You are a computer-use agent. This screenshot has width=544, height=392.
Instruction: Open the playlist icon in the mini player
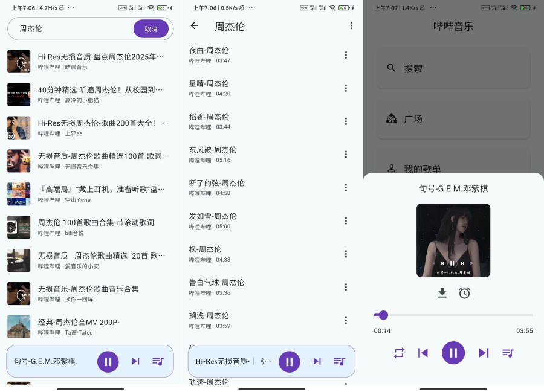pos(158,361)
